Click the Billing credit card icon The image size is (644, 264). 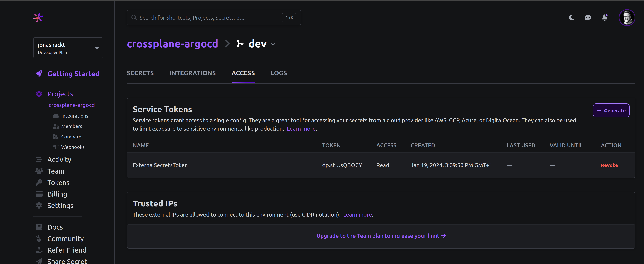click(x=39, y=194)
